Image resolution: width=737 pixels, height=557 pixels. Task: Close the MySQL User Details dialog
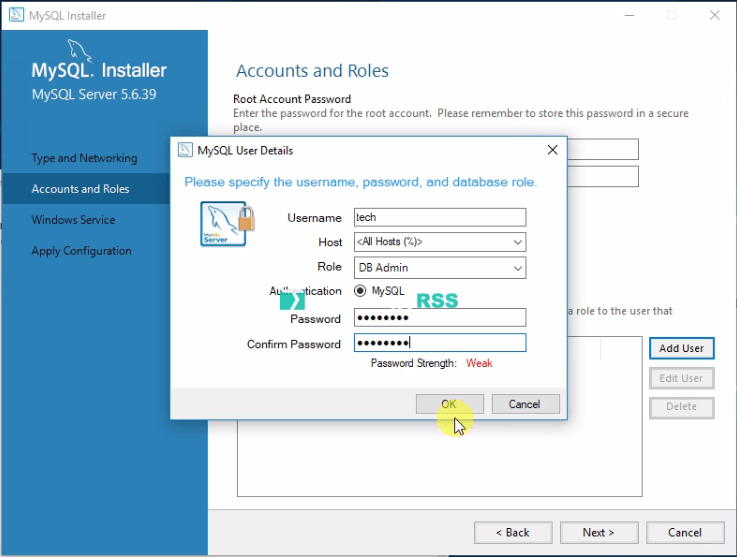pyautogui.click(x=552, y=150)
